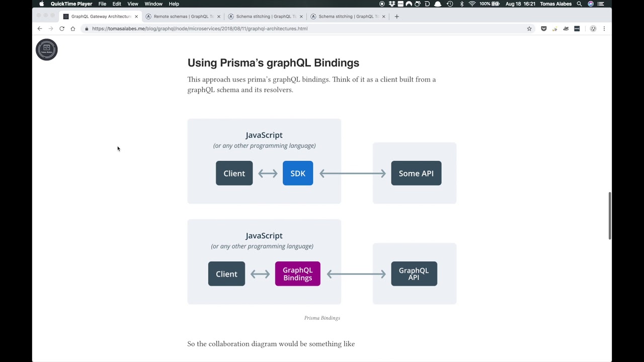
Task: Click the blog logo avatar
Action: point(47,50)
